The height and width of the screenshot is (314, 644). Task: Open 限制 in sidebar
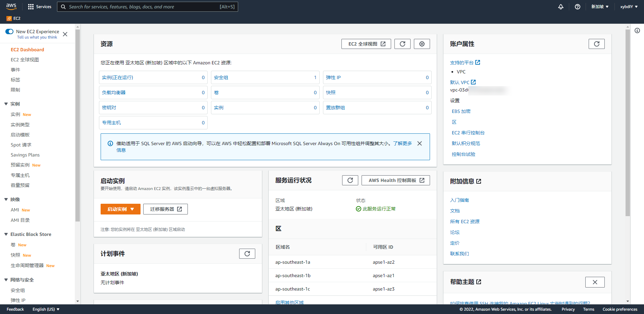pyautogui.click(x=15, y=90)
